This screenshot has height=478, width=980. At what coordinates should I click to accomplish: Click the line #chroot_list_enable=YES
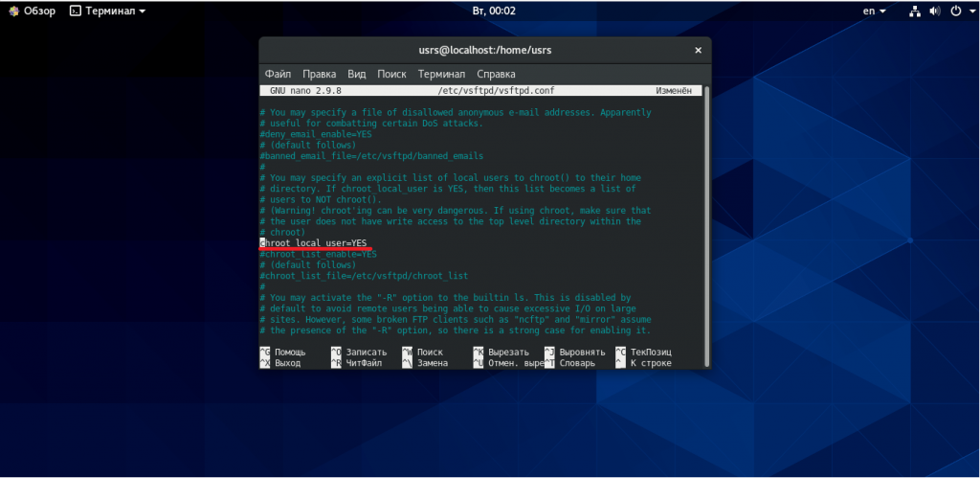[319, 255]
